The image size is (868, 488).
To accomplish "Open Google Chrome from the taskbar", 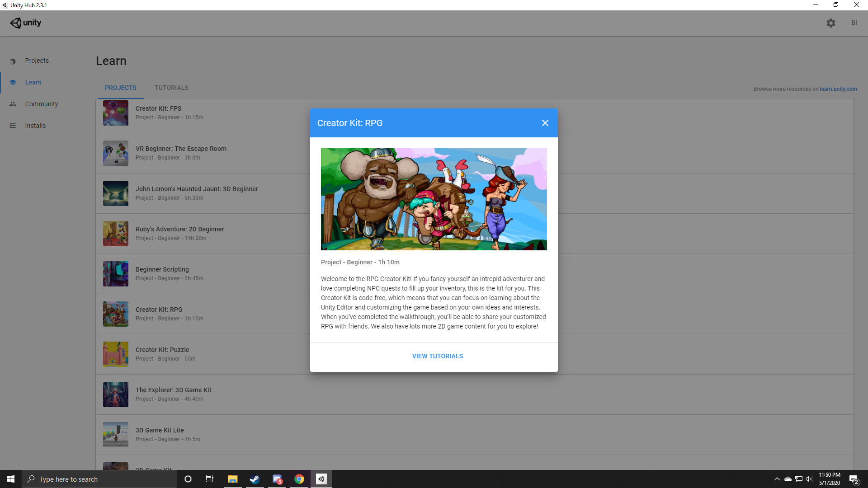I will [299, 479].
